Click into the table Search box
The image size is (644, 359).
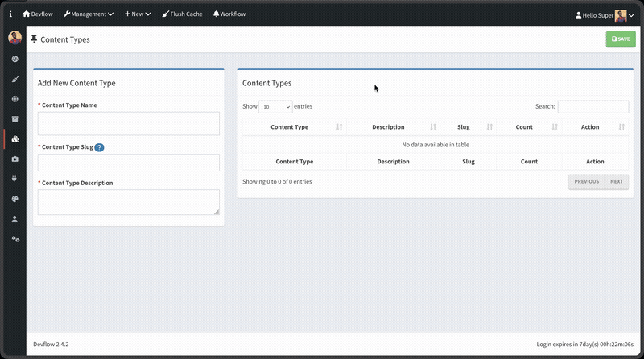593,107
